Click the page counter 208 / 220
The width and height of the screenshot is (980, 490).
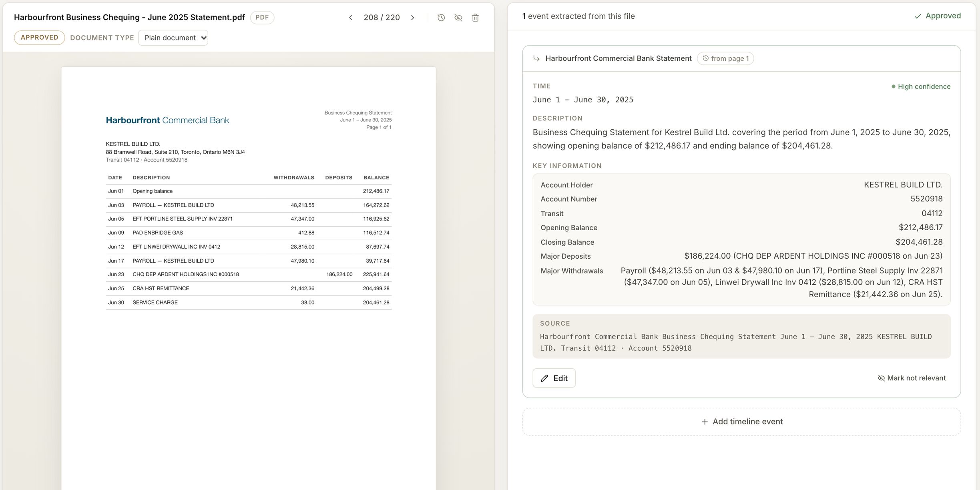tap(382, 18)
